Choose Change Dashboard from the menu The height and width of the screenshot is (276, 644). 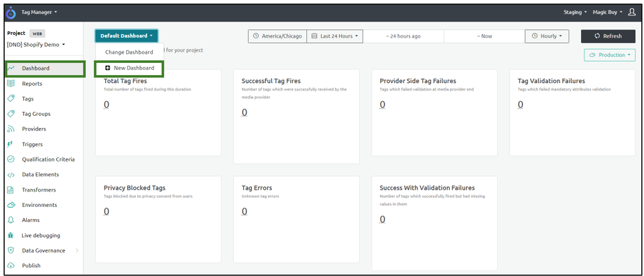coord(129,52)
